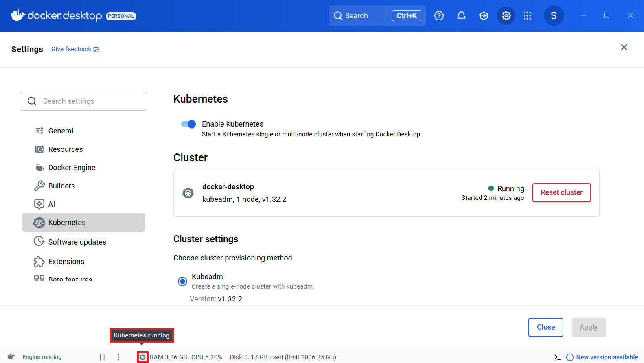The image size is (644, 363).
Task: Click the RAM 3.36 GB status entry
Action: [x=169, y=357]
